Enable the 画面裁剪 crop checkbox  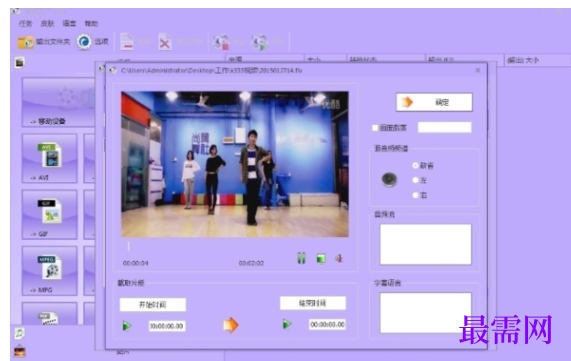point(375,128)
